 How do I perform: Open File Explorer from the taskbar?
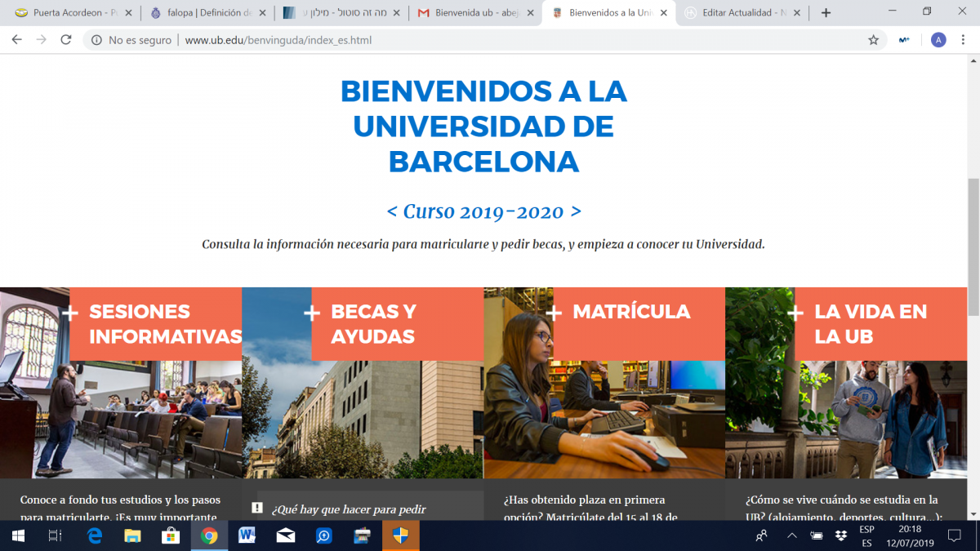[132, 535]
